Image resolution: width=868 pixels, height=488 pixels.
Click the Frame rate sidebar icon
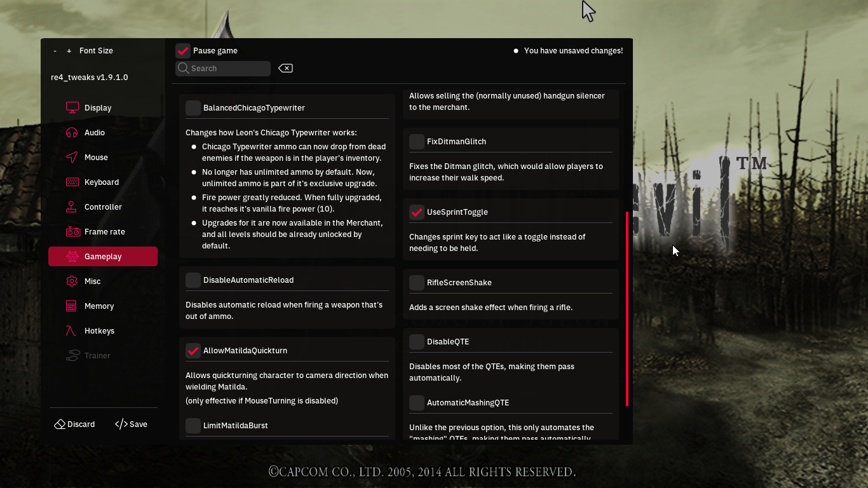pyautogui.click(x=72, y=232)
